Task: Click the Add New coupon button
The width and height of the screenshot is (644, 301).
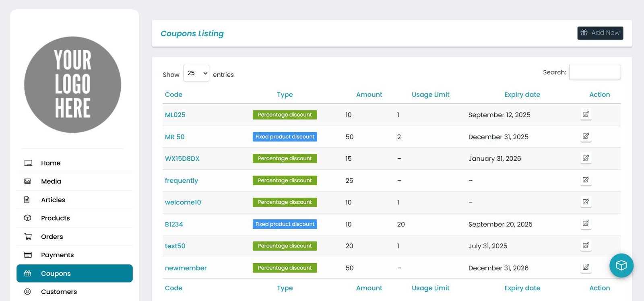Action: 600,33
